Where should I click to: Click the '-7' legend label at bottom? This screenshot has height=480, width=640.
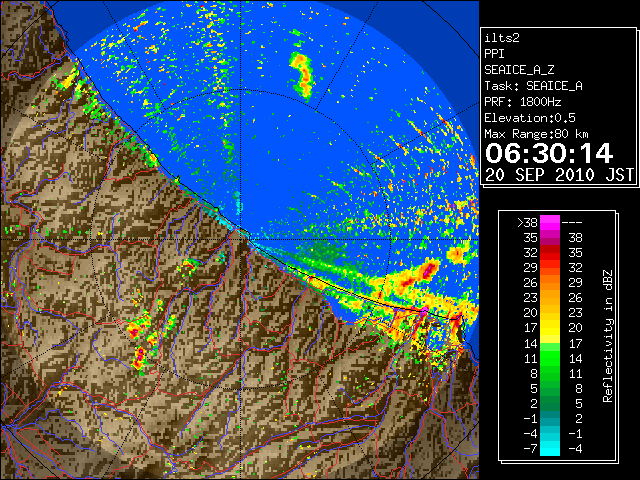(530, 449)
